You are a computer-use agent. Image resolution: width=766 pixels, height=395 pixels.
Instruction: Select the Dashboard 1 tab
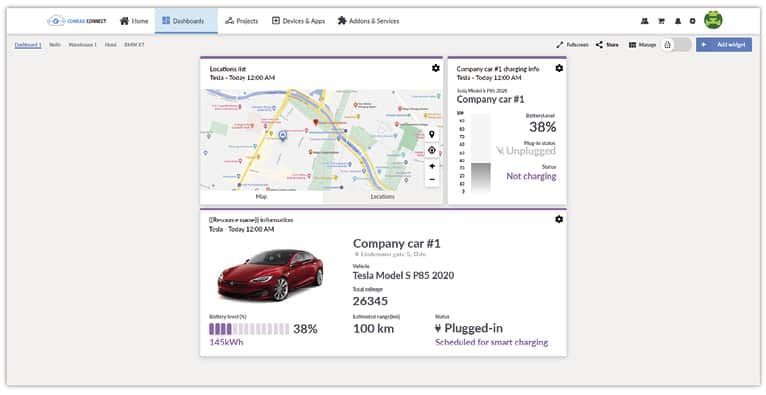[x=28, y=45]
